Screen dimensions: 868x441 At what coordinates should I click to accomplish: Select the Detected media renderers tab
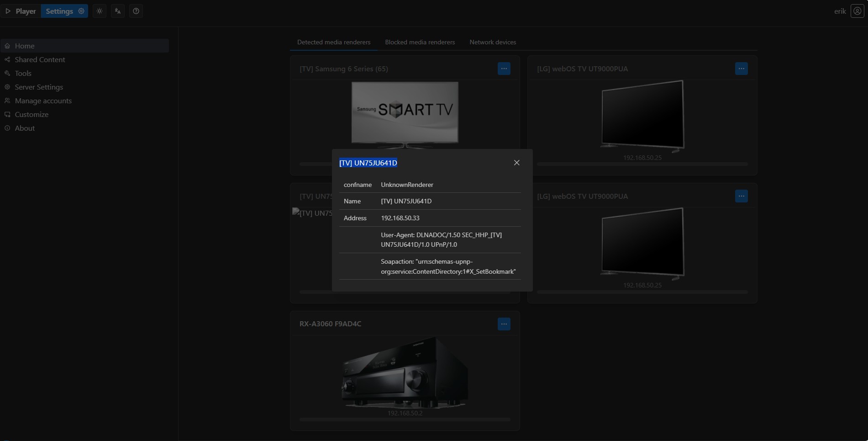pyautogui.click(x=334, y=42)
